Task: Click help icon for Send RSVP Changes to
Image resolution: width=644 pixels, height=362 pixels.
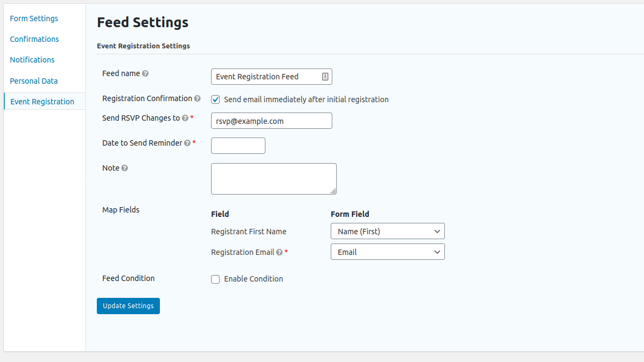Action: click(x=185, y=118)
